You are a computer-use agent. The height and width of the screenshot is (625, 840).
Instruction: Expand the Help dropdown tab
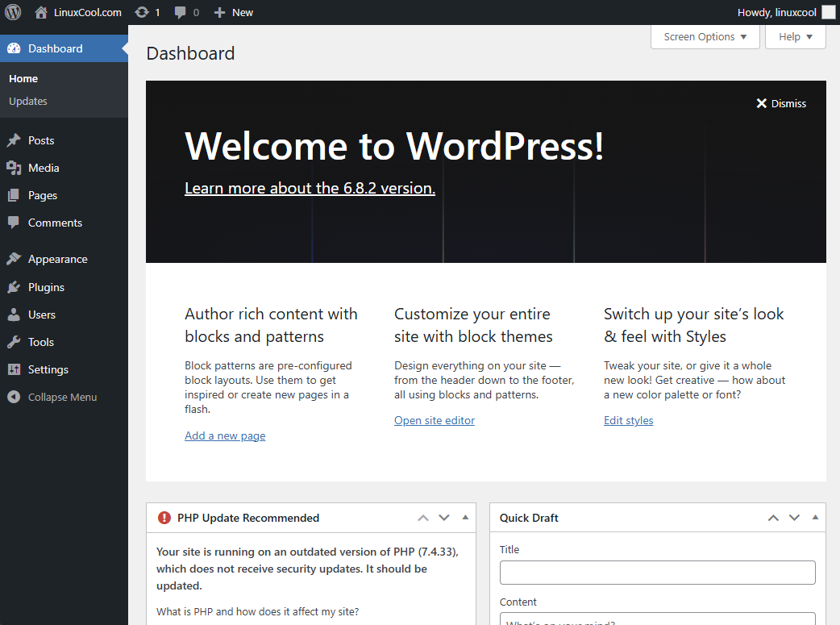(x=795, y=37)
